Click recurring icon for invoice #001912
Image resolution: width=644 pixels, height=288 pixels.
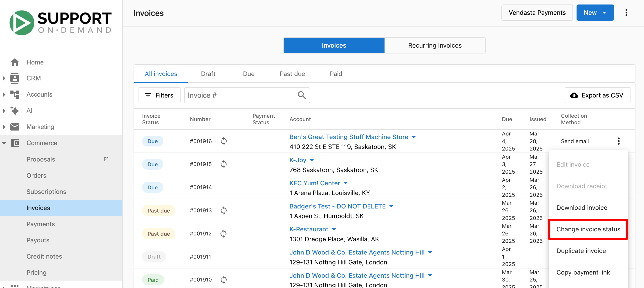coord(224,234)
